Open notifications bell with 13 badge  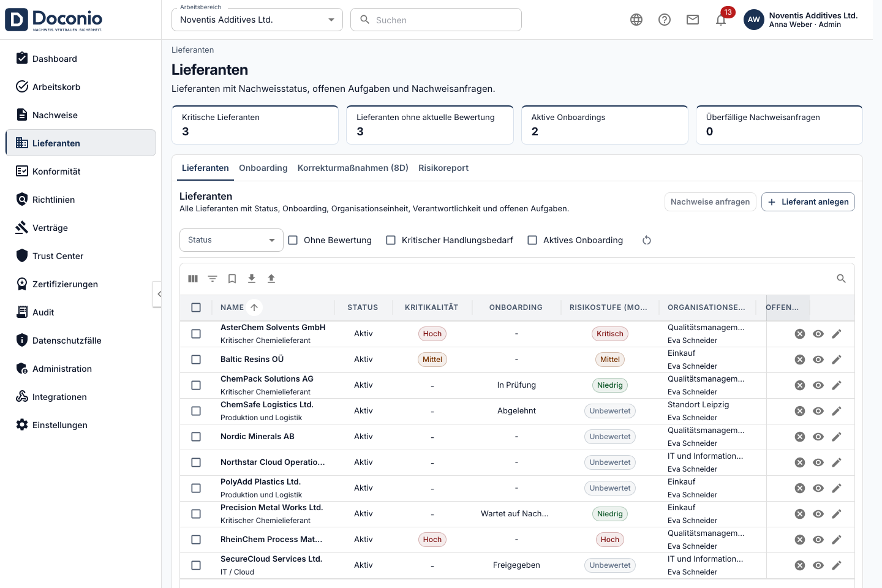721,20
